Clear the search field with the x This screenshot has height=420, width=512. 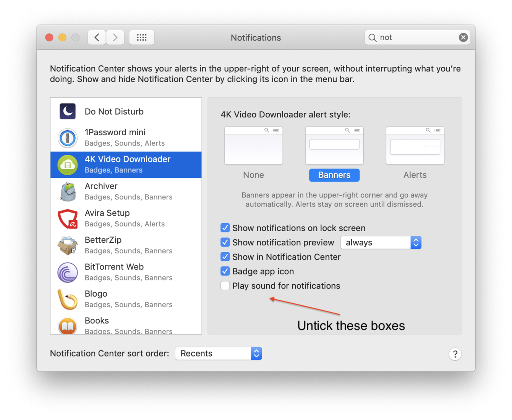(463, 37)
